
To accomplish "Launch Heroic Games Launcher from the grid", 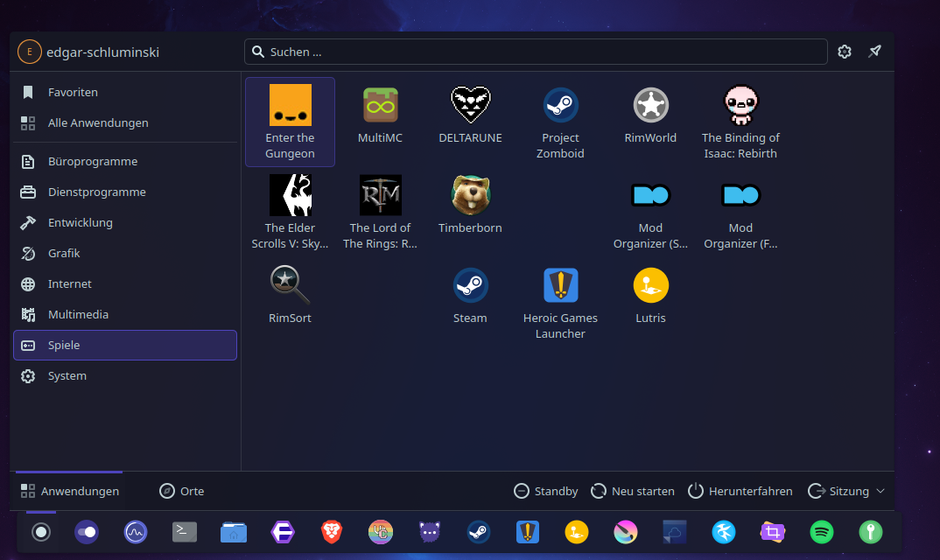I will tap(560, 302).
